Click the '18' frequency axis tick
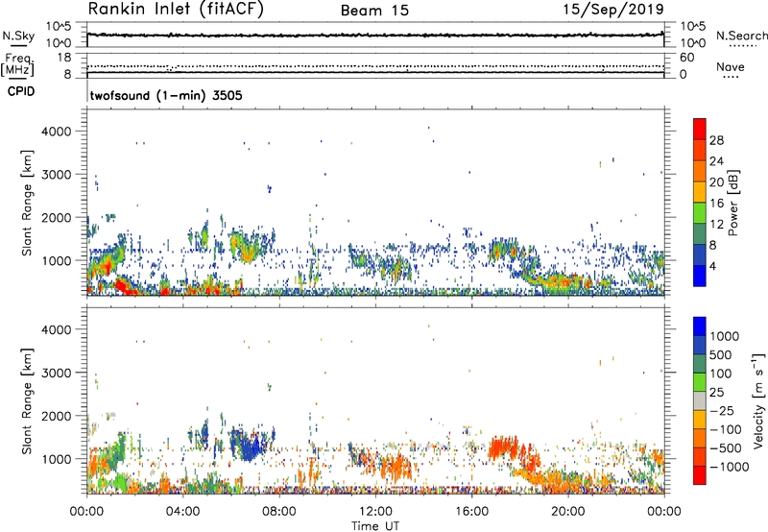 64,58
